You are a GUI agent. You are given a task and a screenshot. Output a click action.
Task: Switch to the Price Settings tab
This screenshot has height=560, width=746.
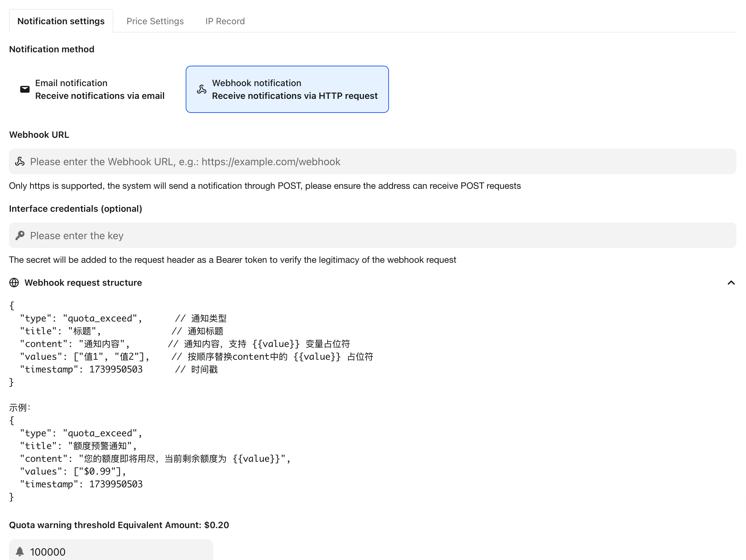click(155, 21)
